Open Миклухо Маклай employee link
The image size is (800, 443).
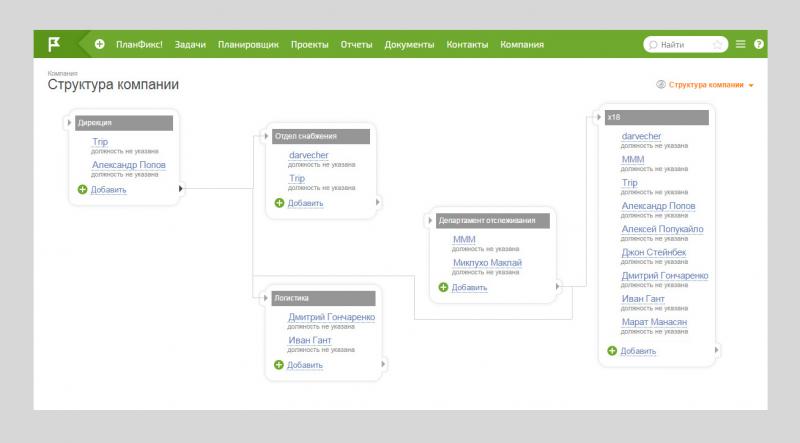pyautogui.click(x=487, y=263)
